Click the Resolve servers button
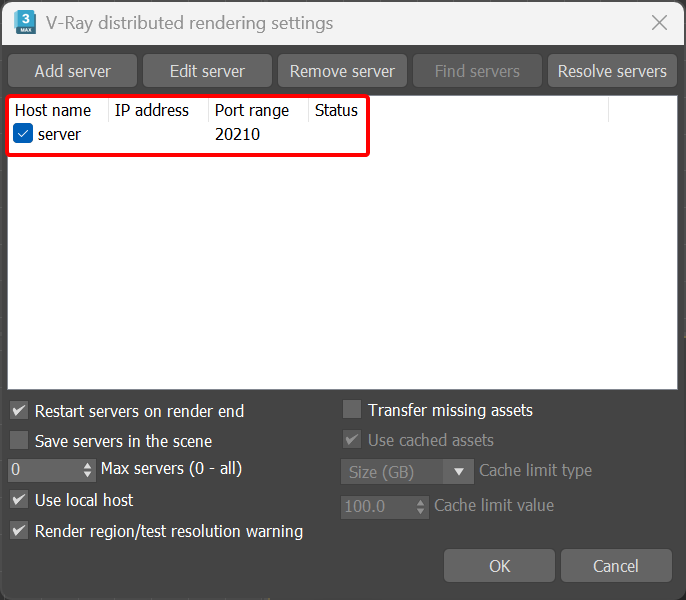The image size is (686, 600). click(x=612, y=71)
